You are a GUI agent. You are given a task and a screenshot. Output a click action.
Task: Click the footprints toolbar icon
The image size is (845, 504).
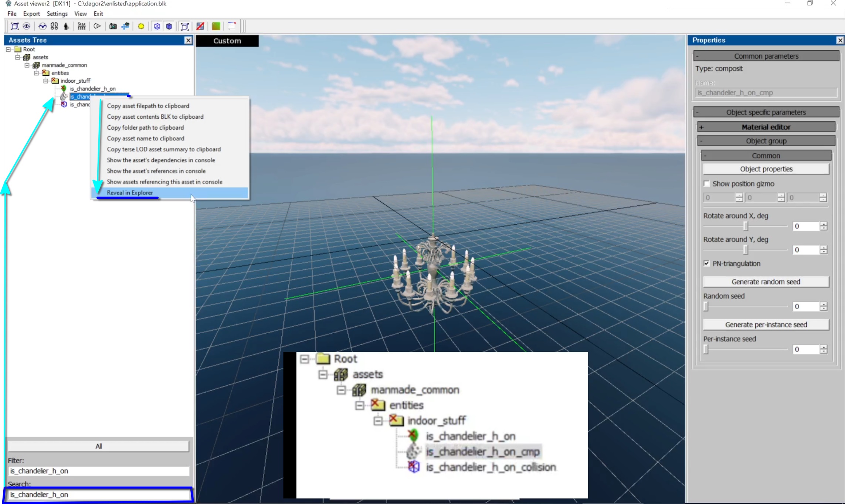pos(54,26)
